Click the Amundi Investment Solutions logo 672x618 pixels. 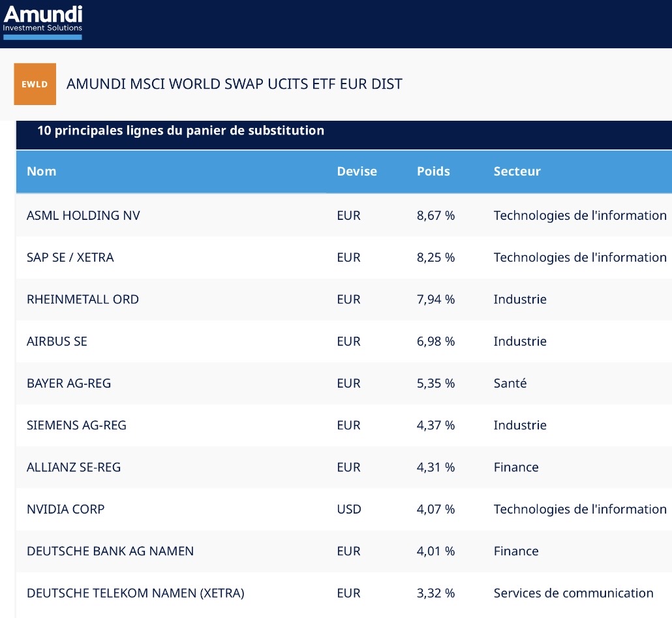tap(43, 21)
